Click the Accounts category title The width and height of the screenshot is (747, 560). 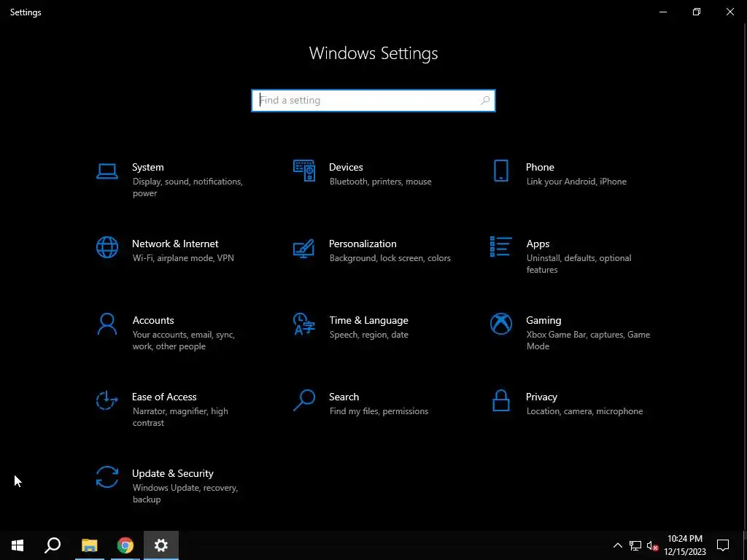(x=153, y=321)
